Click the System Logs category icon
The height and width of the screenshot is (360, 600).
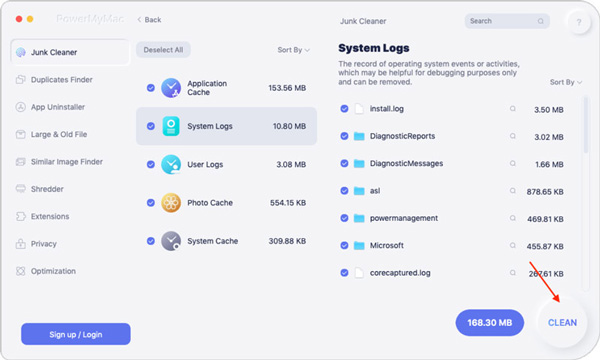point(171,126)
